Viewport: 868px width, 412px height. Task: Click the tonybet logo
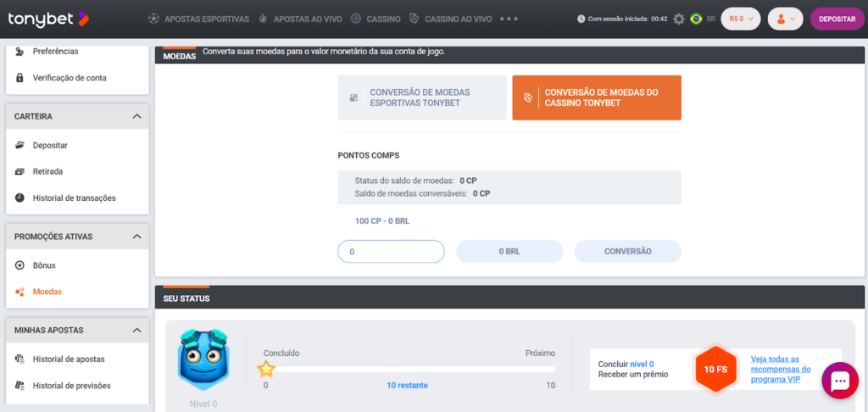click(x=47, y=18)
